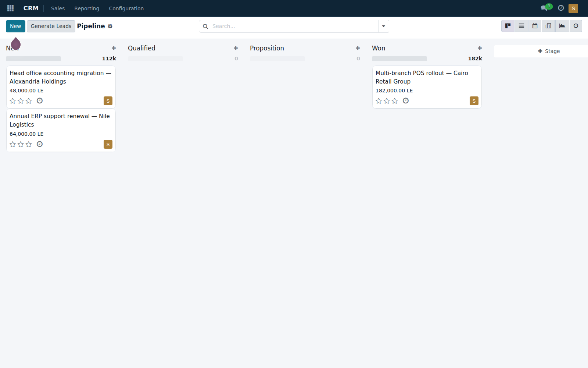Create a New opportunity
Screen dimensions: 588x368
coord(15,26)
